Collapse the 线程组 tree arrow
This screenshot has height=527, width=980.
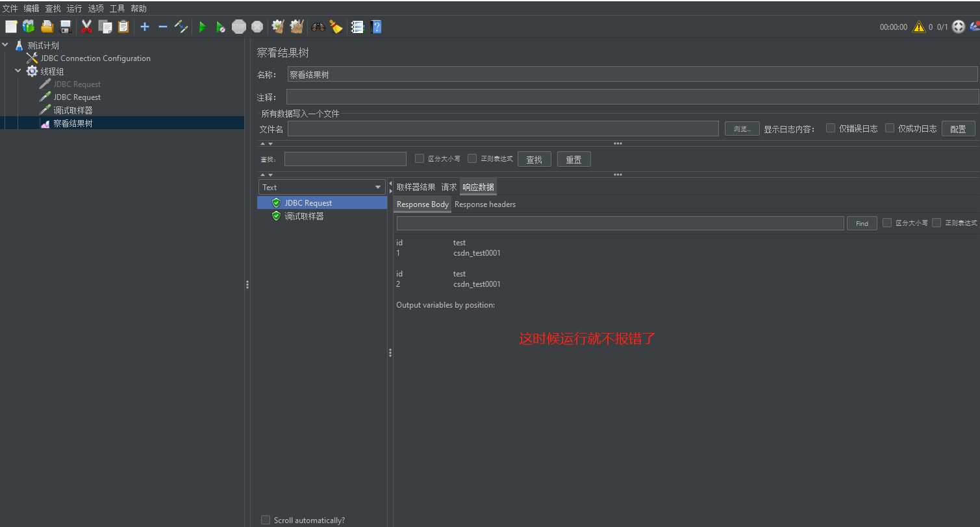coord(18,71)
